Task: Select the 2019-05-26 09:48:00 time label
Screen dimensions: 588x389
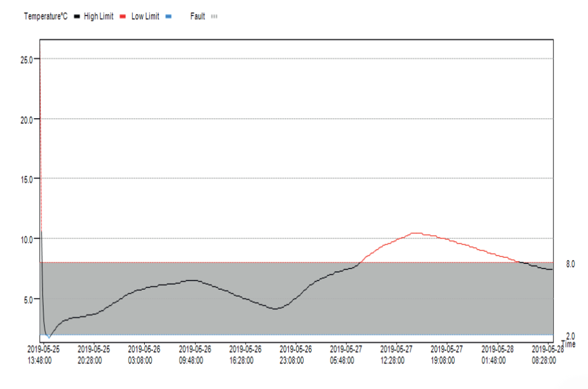Action: pyautogui.click(x=195, y=355)
